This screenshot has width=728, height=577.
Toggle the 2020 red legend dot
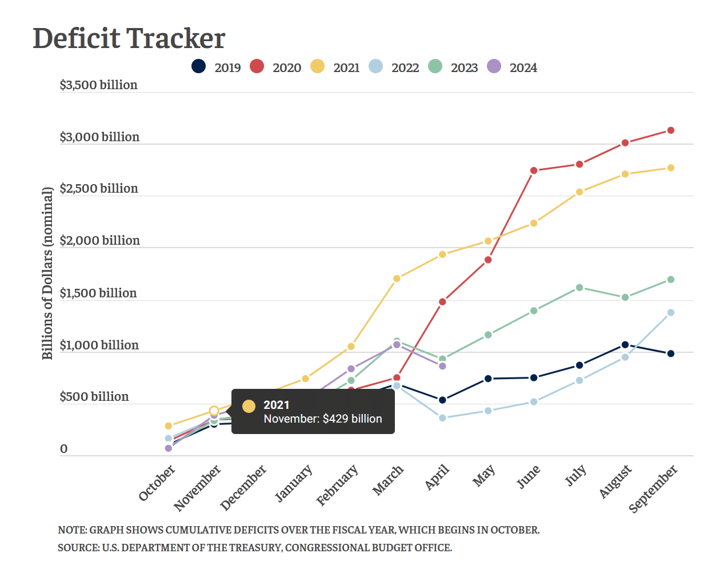point(257,66)
